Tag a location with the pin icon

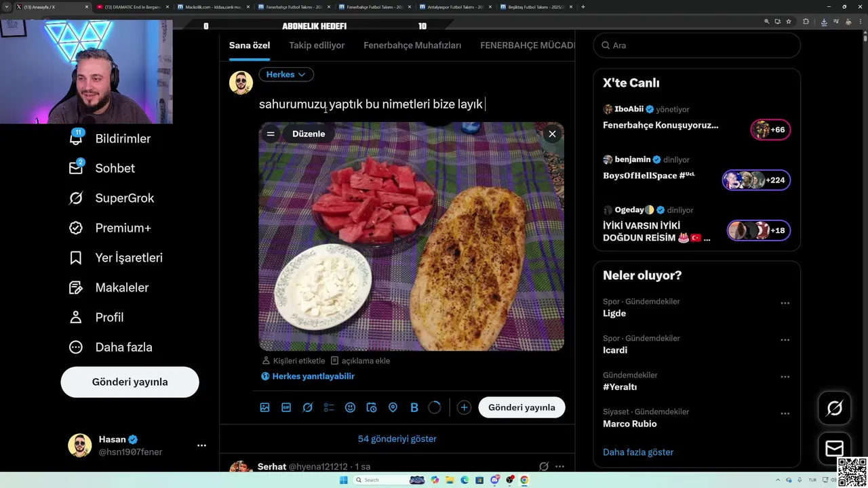(393, 407)
